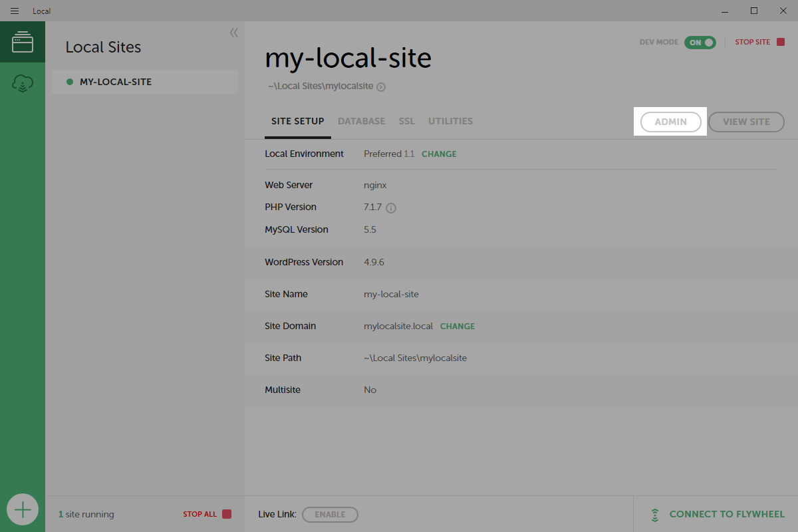The width and height of the screenshot is (798, 532).
Task: Enable the Live Link
Action: coord(330,514)
